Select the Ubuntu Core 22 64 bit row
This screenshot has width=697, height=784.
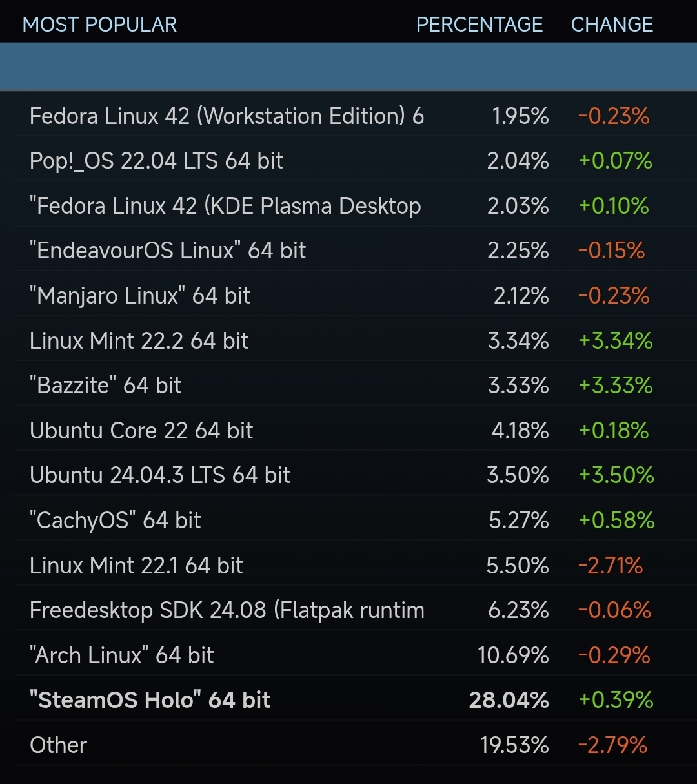(141, 430)
